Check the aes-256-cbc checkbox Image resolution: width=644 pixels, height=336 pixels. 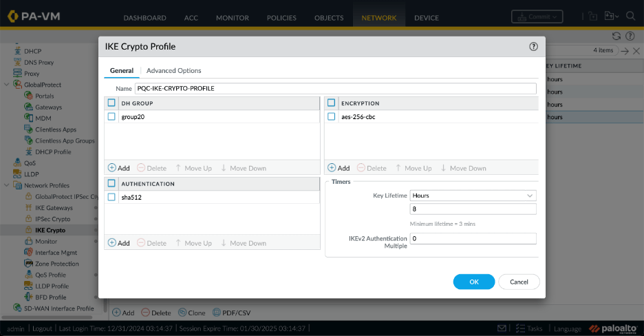point(331,117)
